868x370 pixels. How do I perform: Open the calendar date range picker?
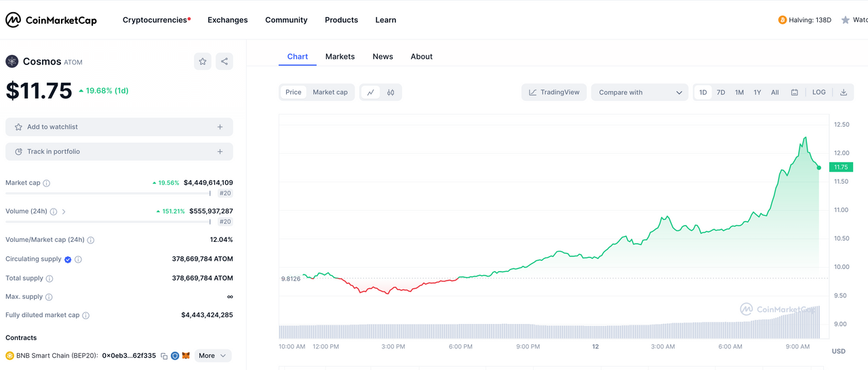794,92
